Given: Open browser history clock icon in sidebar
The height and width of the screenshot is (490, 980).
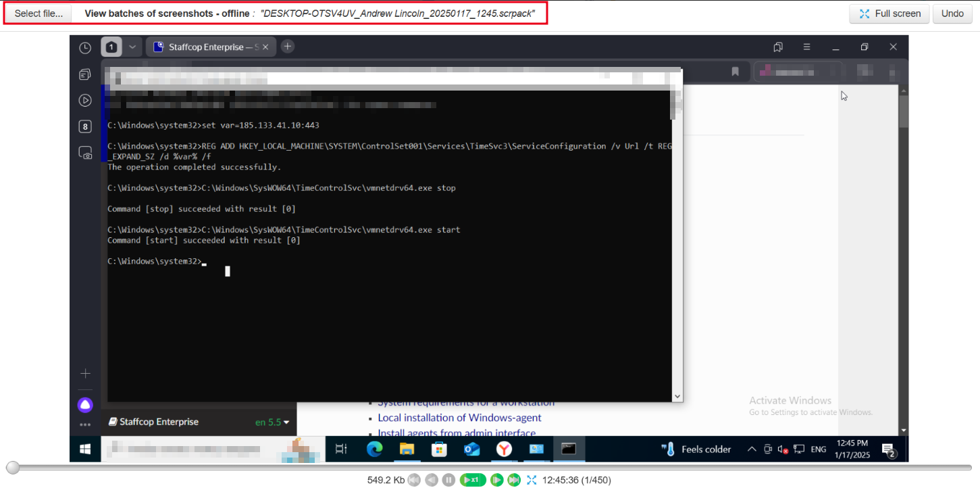Looking at the screenshot, I should (85, 48).
